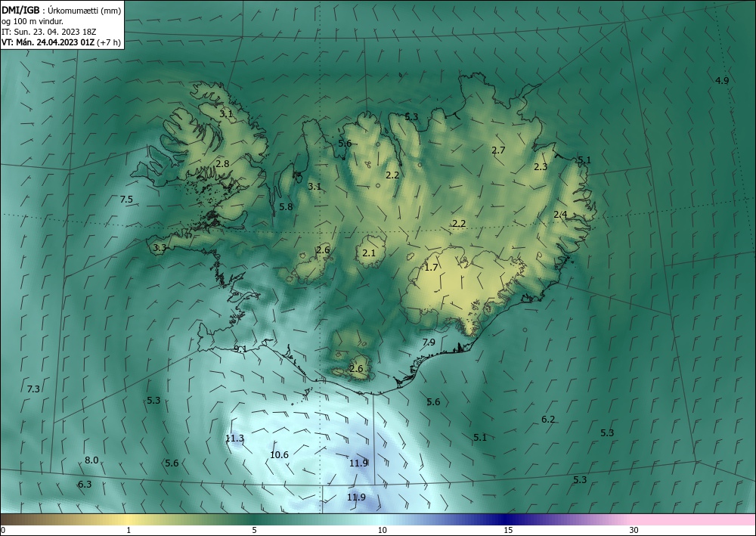Select the 2.7 value in the northeast
756x536 pixels.
pos(498,150)
